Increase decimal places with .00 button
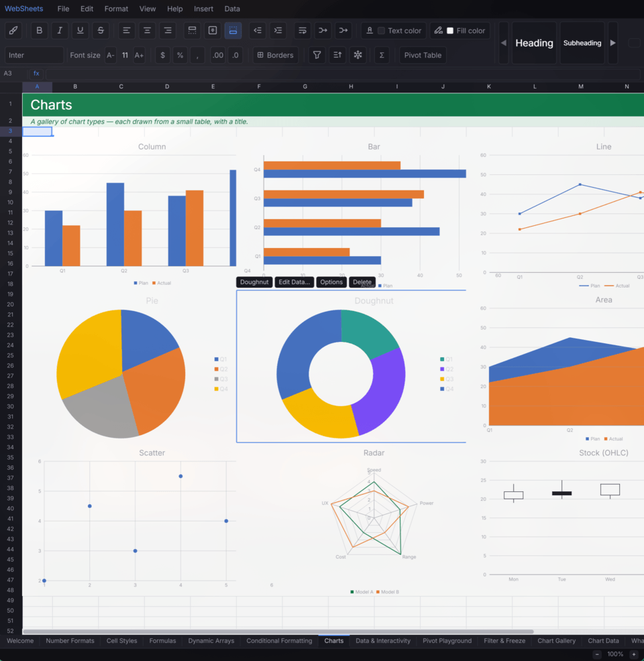This screenshot has height=661, width=644. tap(217, 55)
